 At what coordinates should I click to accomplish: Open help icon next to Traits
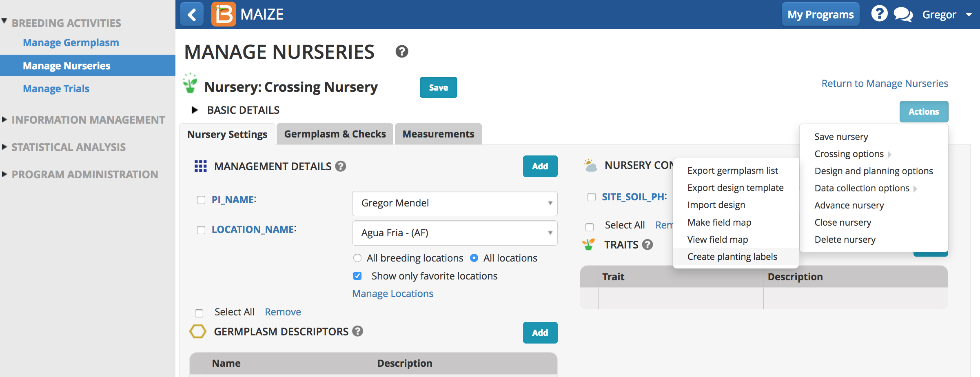[x=647, y=244]
